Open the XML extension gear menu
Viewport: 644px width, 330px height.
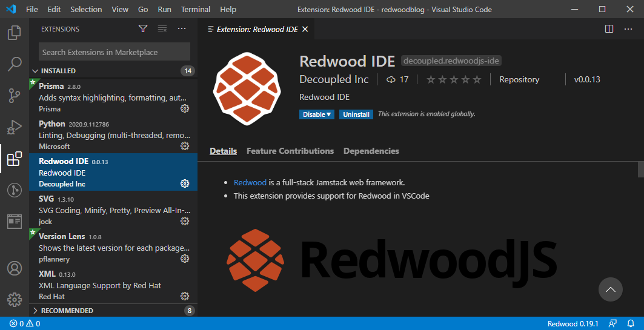185,296
